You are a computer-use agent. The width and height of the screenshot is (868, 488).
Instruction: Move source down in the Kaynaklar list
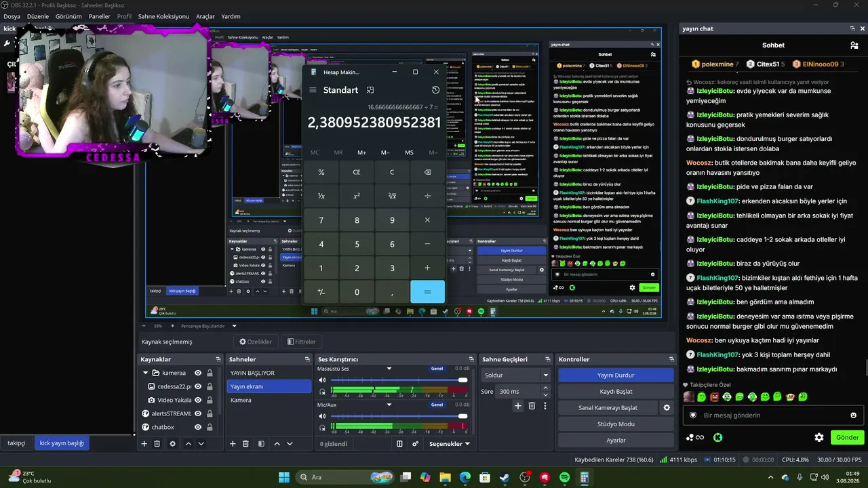pyautogui.click(x=201, y=444)
